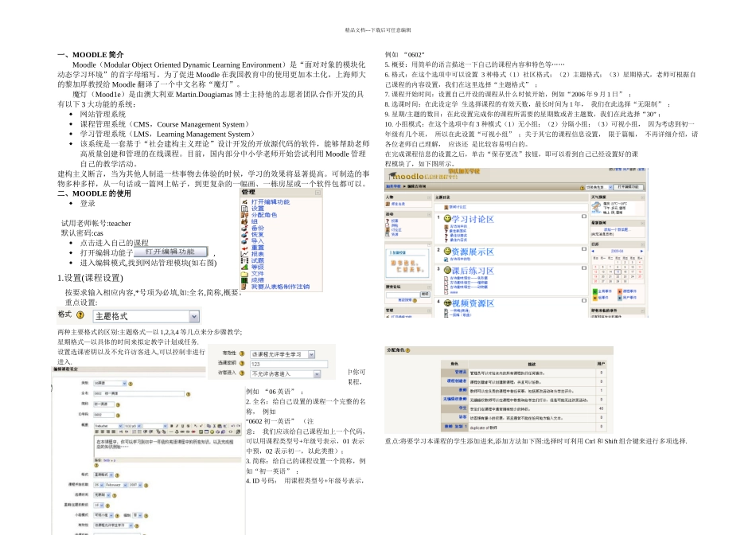Click the weather forecast cloud icon
The height and width of the screenshot is (535, 756).
pos(597,208)
